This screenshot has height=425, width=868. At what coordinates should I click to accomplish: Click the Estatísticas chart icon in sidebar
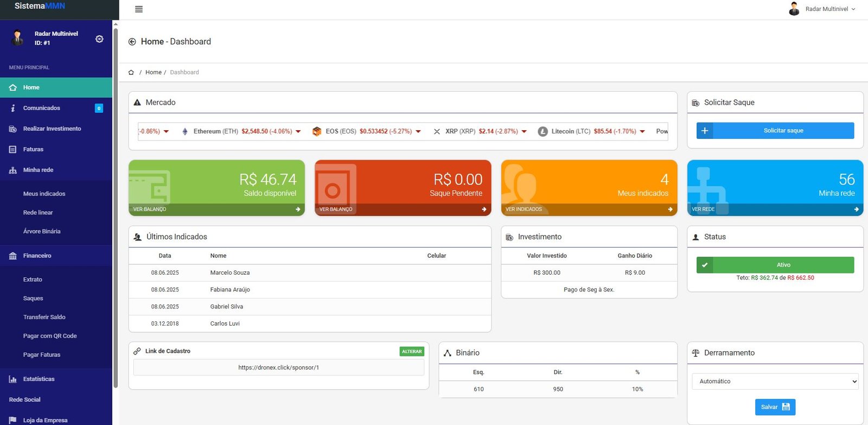(12, 379)
